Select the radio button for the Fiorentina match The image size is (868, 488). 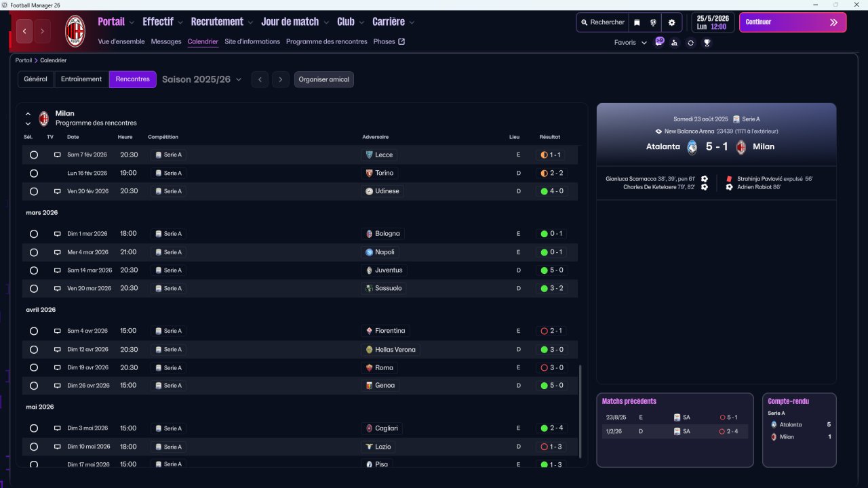click(34, 331)
